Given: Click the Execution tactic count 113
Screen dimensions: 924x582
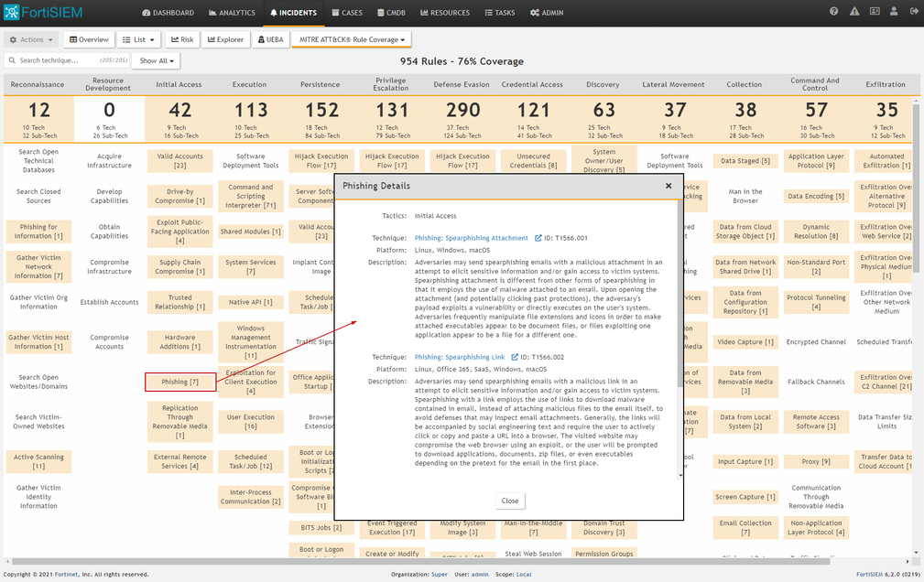Looking at the screenshot, I should click(251, 110).
